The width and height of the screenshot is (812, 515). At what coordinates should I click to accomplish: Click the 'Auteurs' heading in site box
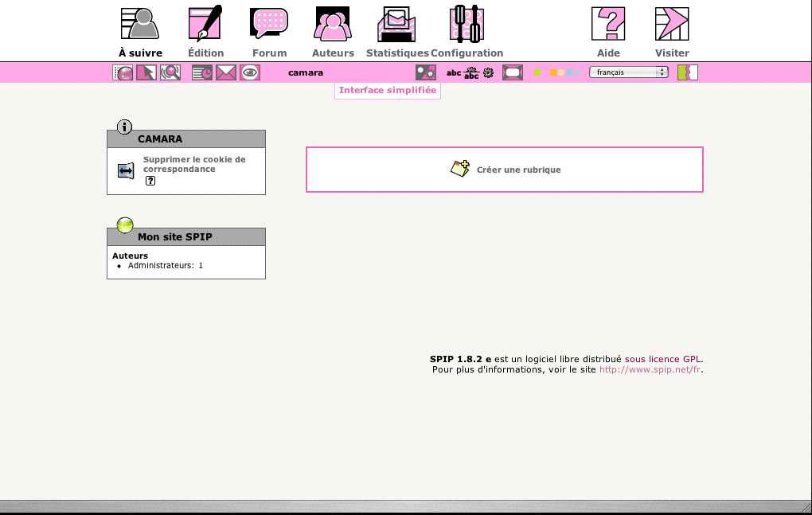tap(130, 256)
